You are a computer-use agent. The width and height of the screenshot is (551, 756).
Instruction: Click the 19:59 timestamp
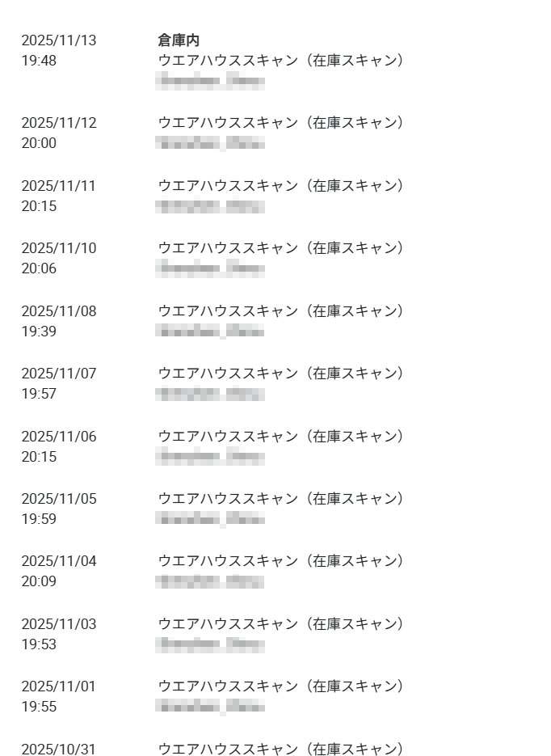tap(39, 519)
